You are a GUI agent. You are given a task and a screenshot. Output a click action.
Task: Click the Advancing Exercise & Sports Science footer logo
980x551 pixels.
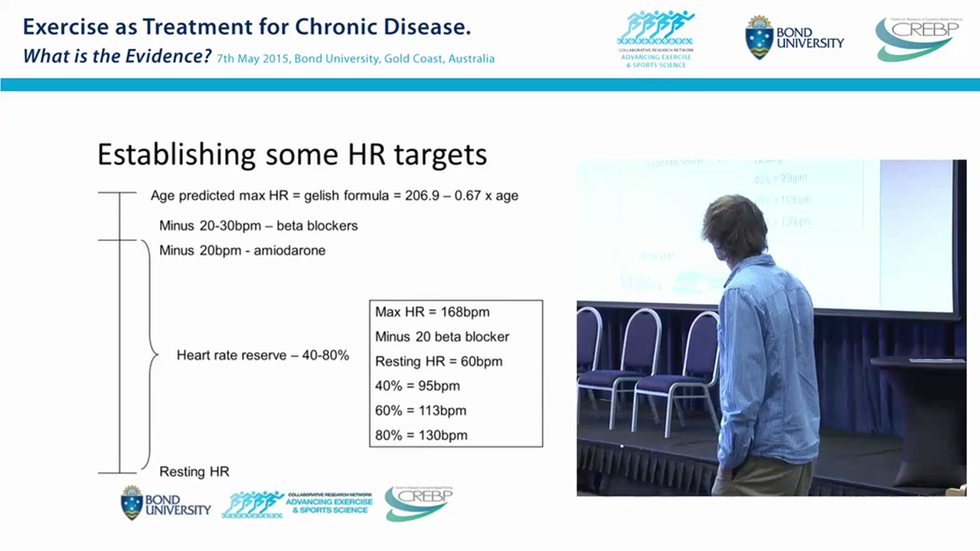tap(297, 504)
